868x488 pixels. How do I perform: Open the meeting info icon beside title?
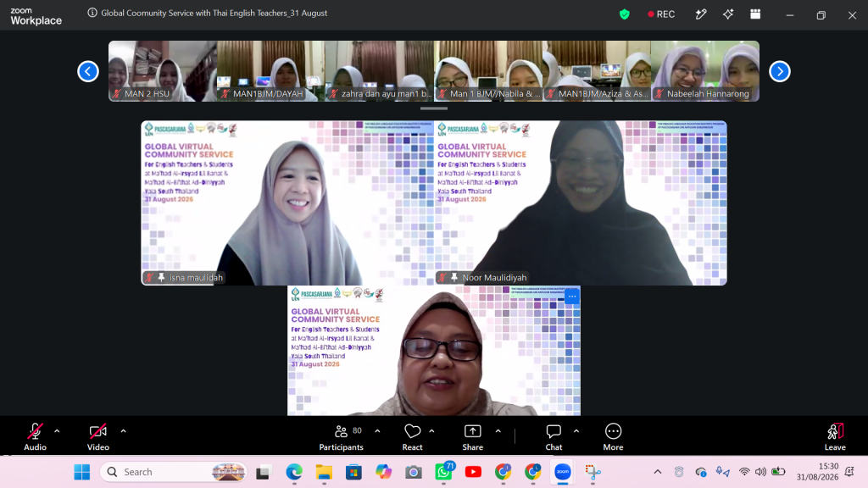pyautogui.click(x=92, y=13)
